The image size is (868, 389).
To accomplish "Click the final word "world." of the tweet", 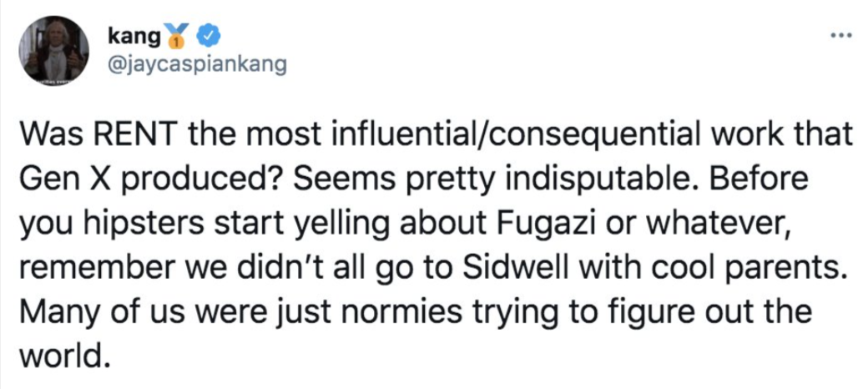I will [x=63, y=357].
